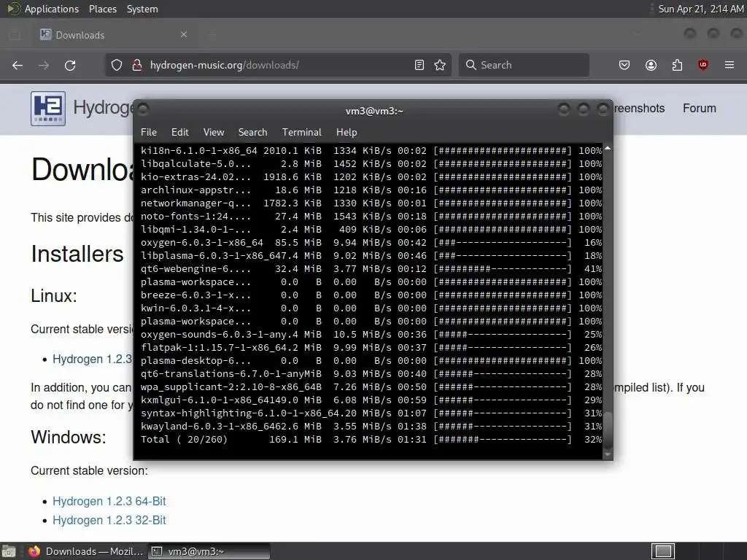This screenshot has width=747, height=560.
Task: Click the terminal vertical scrollbar thumb
Action: coord(608,429)
